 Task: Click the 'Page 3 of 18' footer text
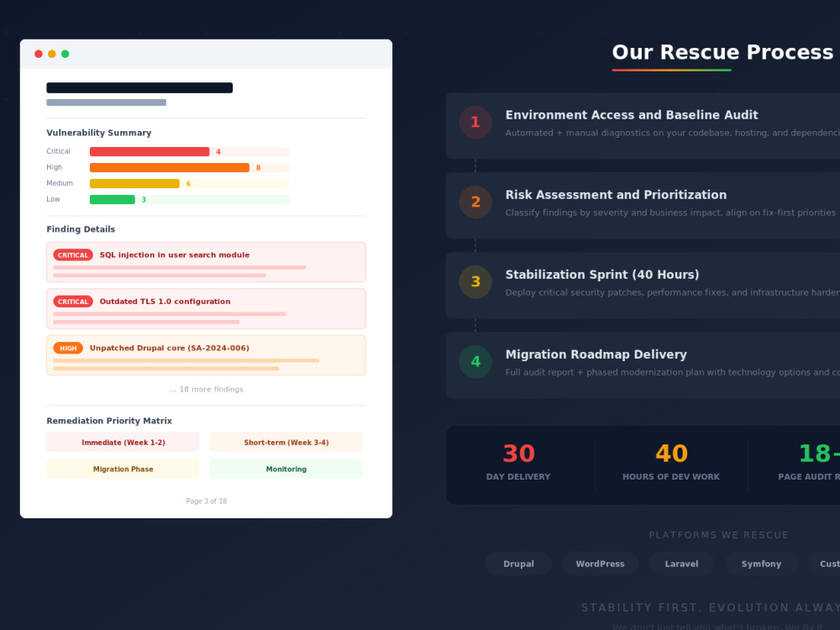207,501
